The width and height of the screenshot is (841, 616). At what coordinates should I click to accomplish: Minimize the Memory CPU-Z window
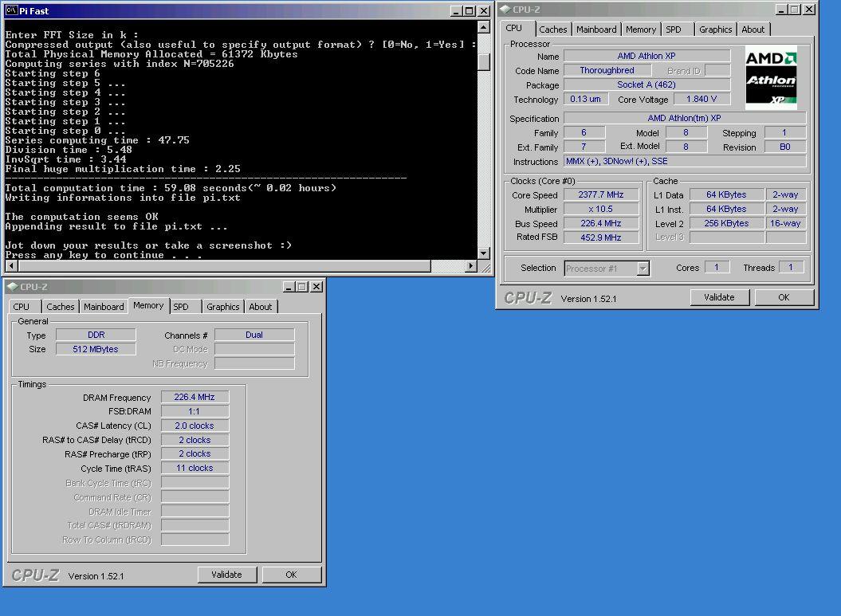pos(289,287)
